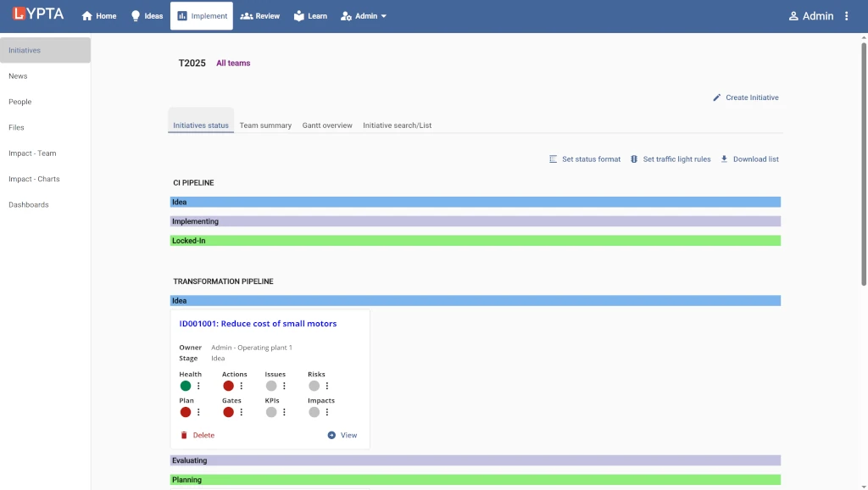Screen dimensions: 868x490
Task: Click the Evaluating stage bar
Action: coord(475,460)
